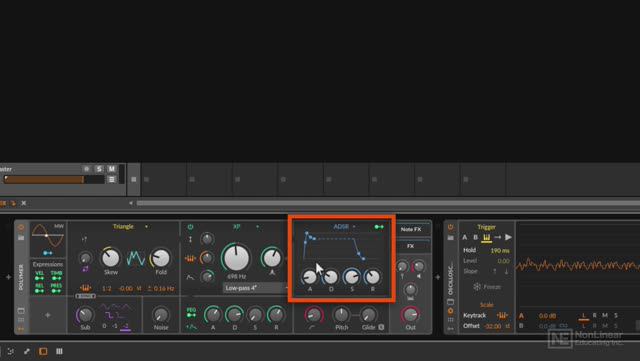Screen dimensions: 640x361
Task: Click the filter envelope amount icon
Action: (190, 277)
